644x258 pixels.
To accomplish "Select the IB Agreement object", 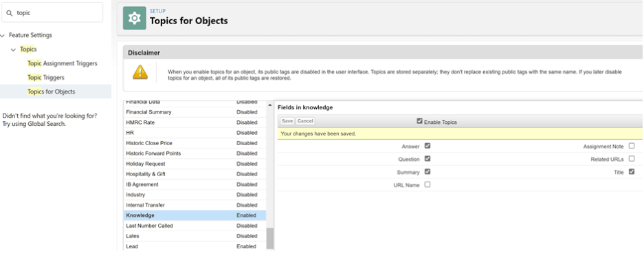I will coord(195,184).
